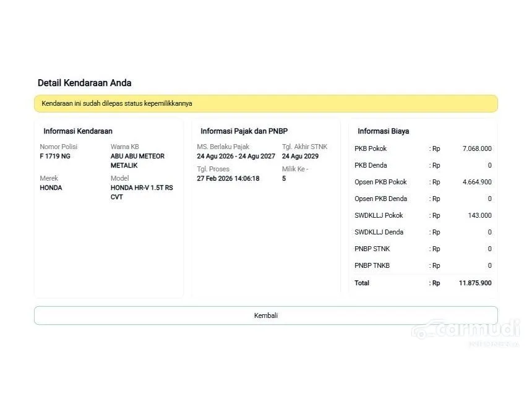The height and width of the screenshot is (399, 532).
Task: Click the Kembali button
Action: point(265,315)
